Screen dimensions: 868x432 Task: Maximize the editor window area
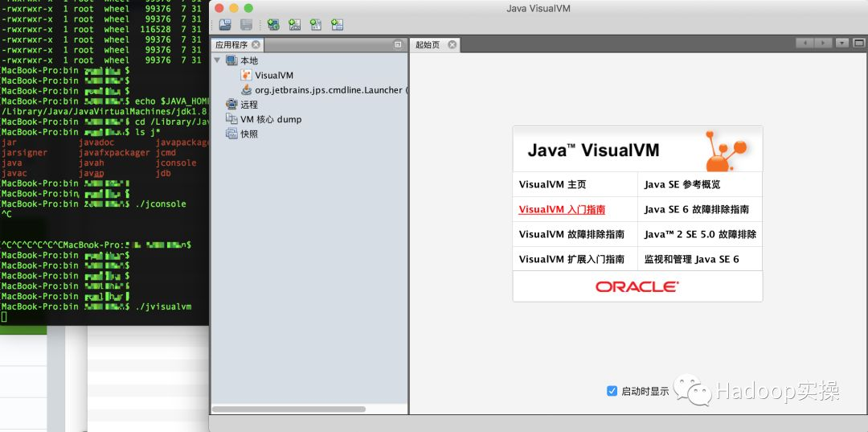click(x=858, y=43)
